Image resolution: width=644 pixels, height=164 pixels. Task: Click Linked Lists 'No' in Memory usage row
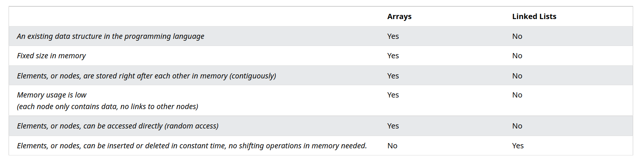[x=517, y=95]
